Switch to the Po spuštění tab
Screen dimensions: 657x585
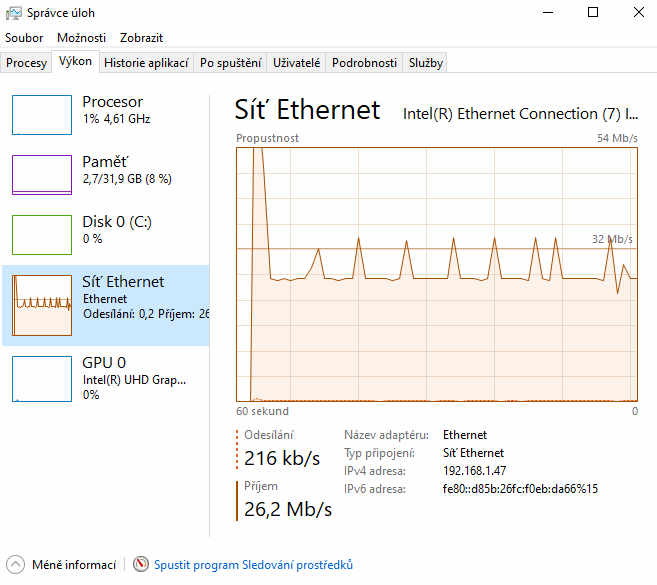pyautogui.click(x=230, y=63)
